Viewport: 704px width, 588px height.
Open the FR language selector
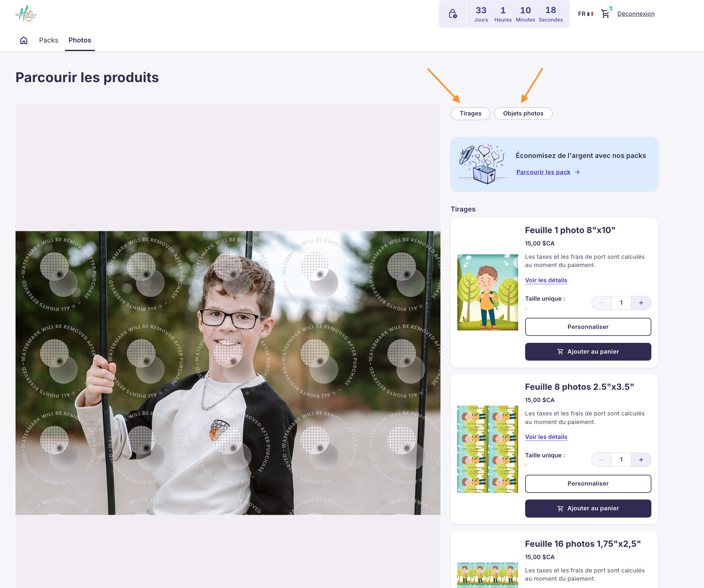pos(582,14)
